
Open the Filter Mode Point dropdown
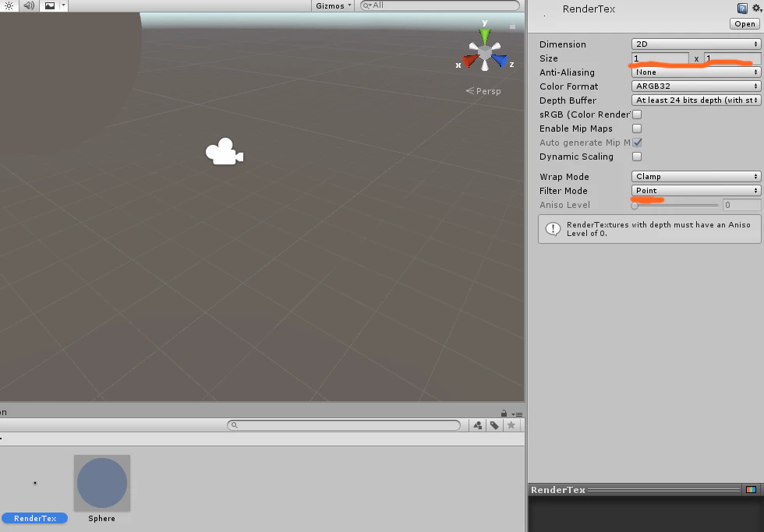(695, 190)
